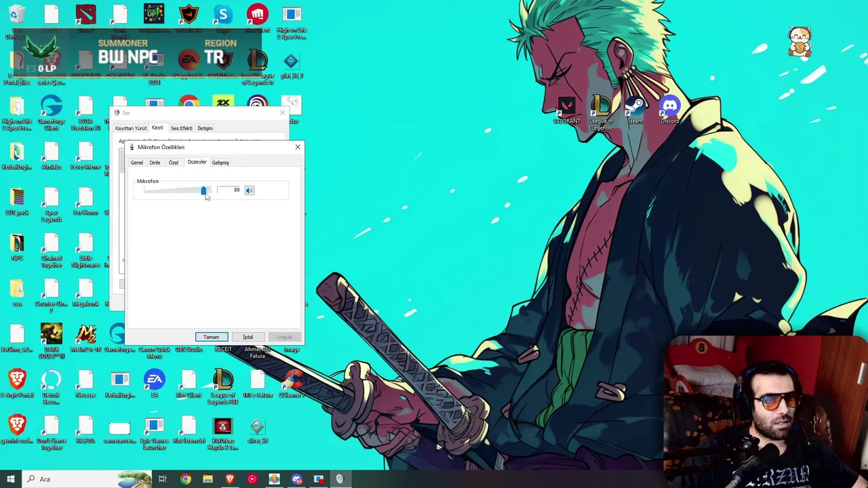Open the Chained Together shortcut

pyautogui.click(x=52, y=250)
